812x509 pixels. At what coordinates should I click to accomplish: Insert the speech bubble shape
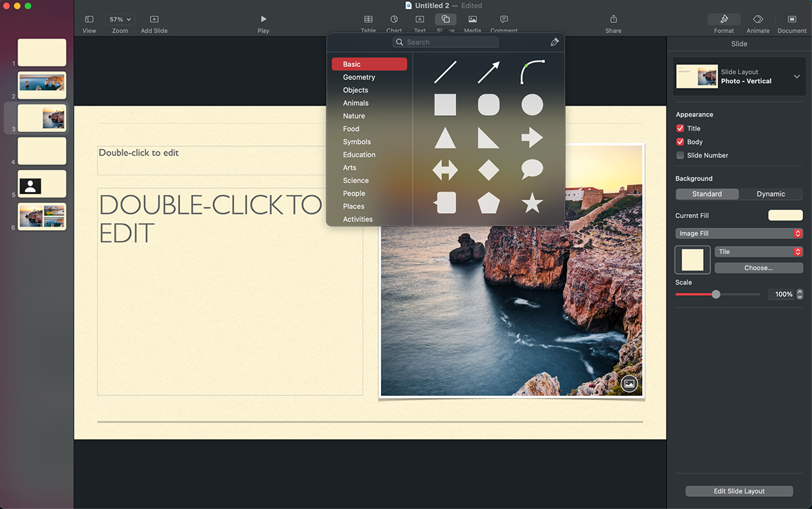(533, 170)
